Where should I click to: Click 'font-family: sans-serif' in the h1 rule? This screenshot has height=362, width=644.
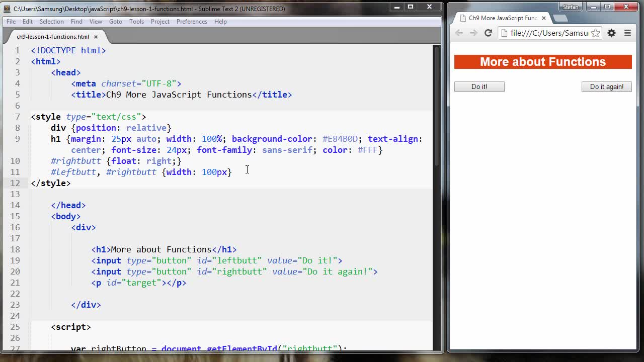point(255,150)
